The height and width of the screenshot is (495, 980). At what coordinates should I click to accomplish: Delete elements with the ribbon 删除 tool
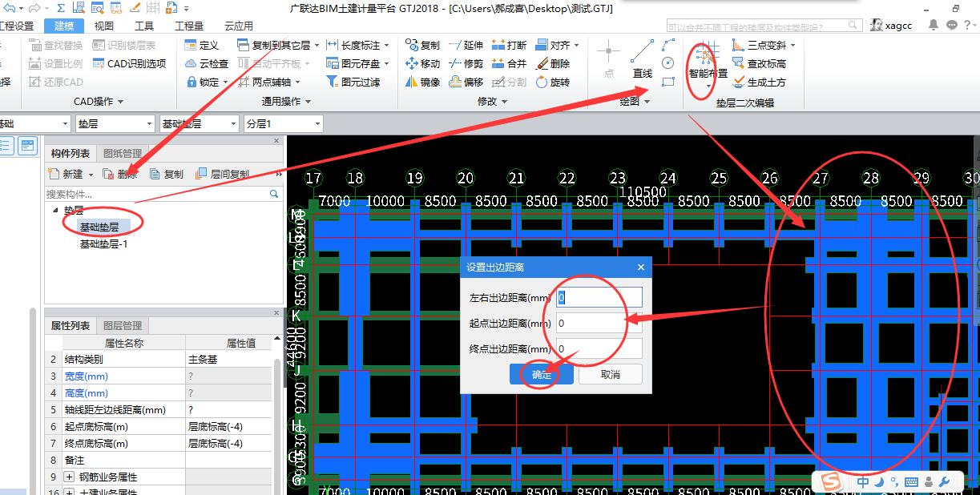[552, 64]
